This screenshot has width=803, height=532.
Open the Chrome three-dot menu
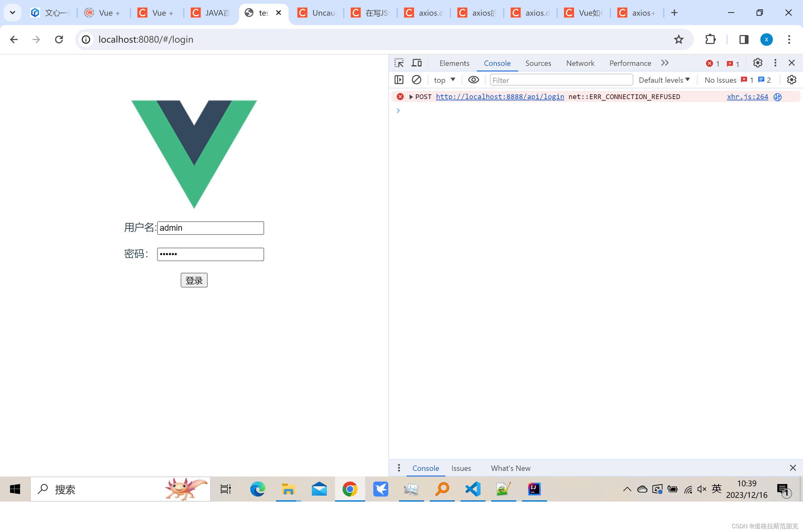(x=789, y=40)
